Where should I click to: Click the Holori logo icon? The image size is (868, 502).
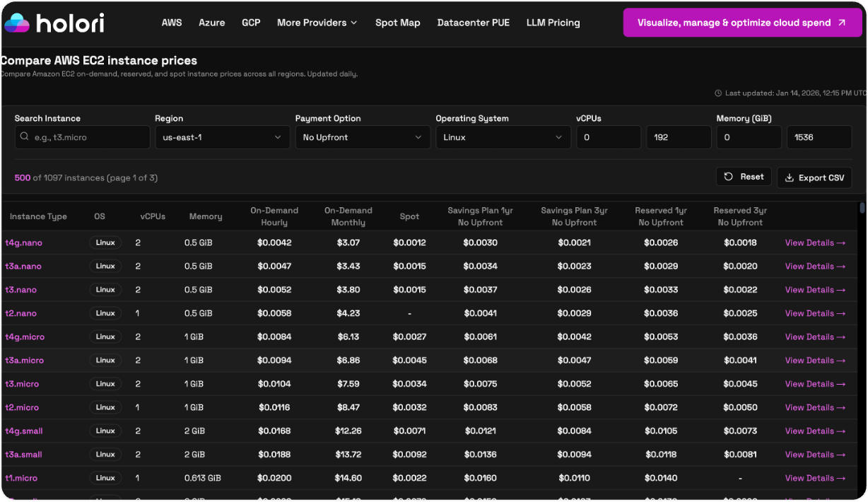18,22
